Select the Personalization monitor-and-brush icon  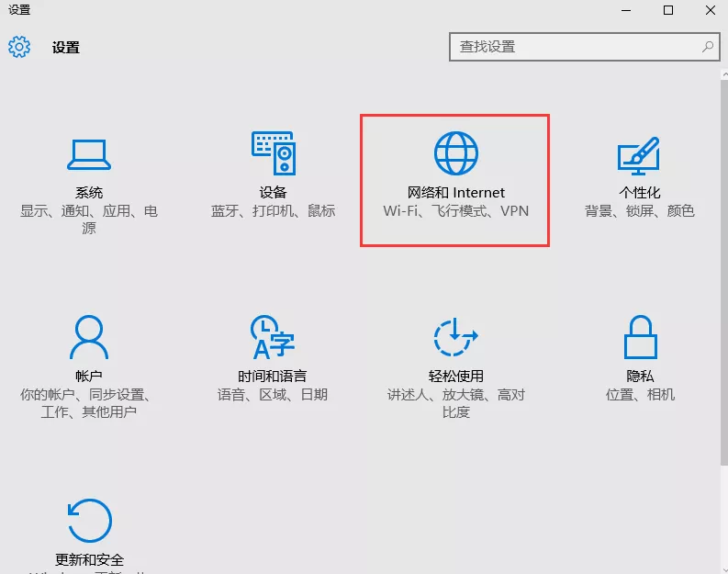[639, 154]
